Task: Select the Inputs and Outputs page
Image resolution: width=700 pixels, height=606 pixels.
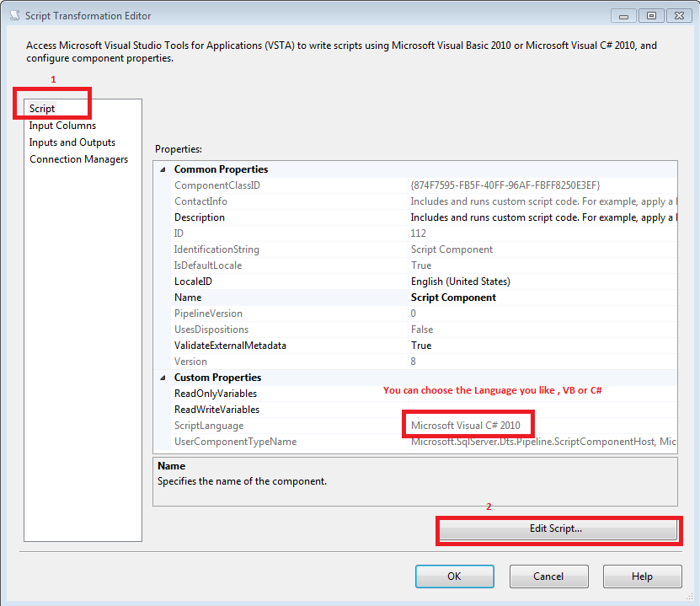Action: (72, 142)
